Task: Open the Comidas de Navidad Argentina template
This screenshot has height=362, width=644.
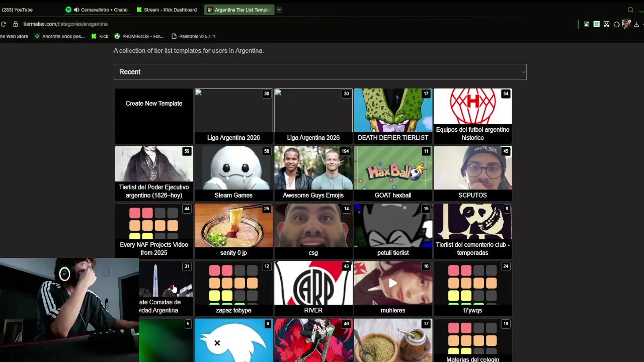Action: 166,289
